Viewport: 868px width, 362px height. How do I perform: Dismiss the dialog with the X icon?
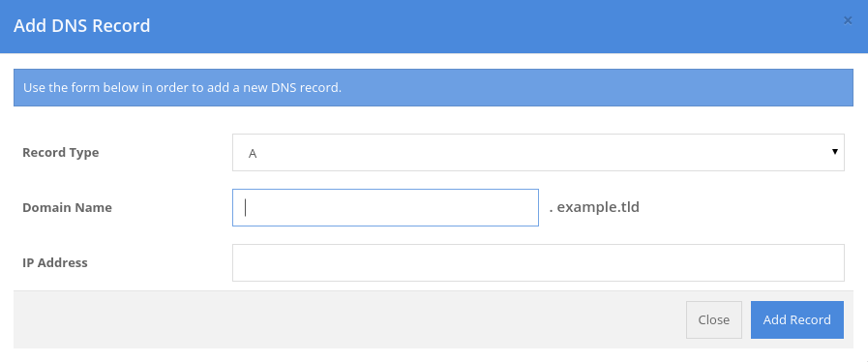click(x=847, y=20)
